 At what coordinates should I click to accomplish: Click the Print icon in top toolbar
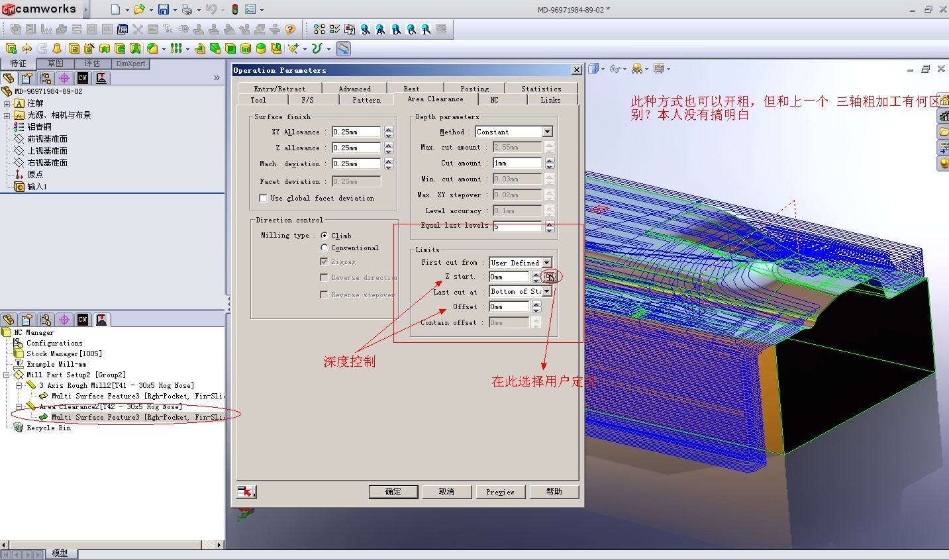coord(187,9)
